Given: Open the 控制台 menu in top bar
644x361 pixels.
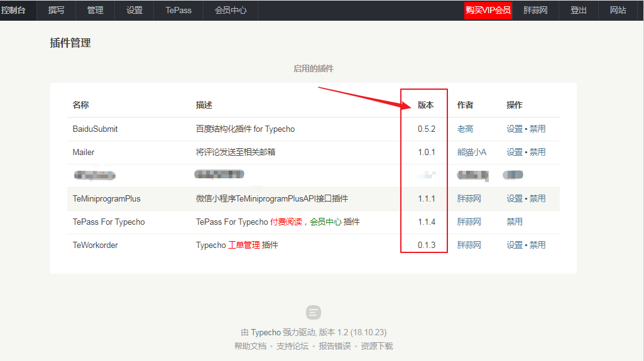Looking at the screenshot, I should click(x=14, y=10).
